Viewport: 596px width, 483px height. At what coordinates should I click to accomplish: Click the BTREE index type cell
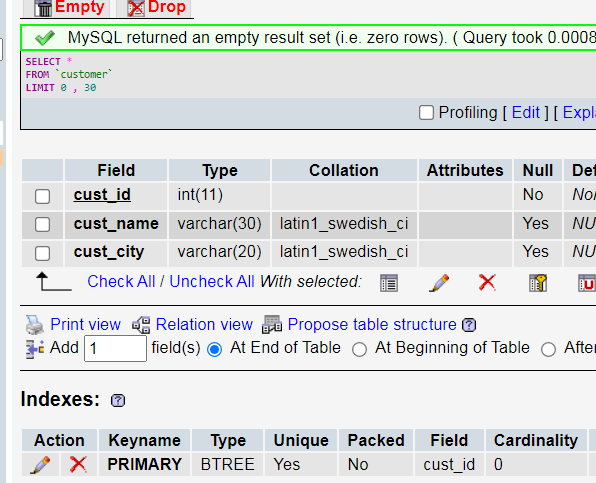227,464
